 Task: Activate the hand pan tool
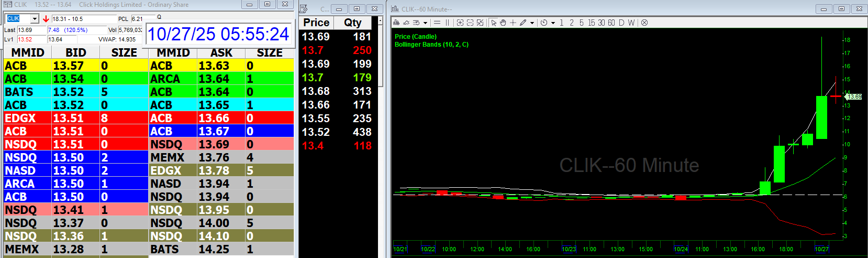503,23
